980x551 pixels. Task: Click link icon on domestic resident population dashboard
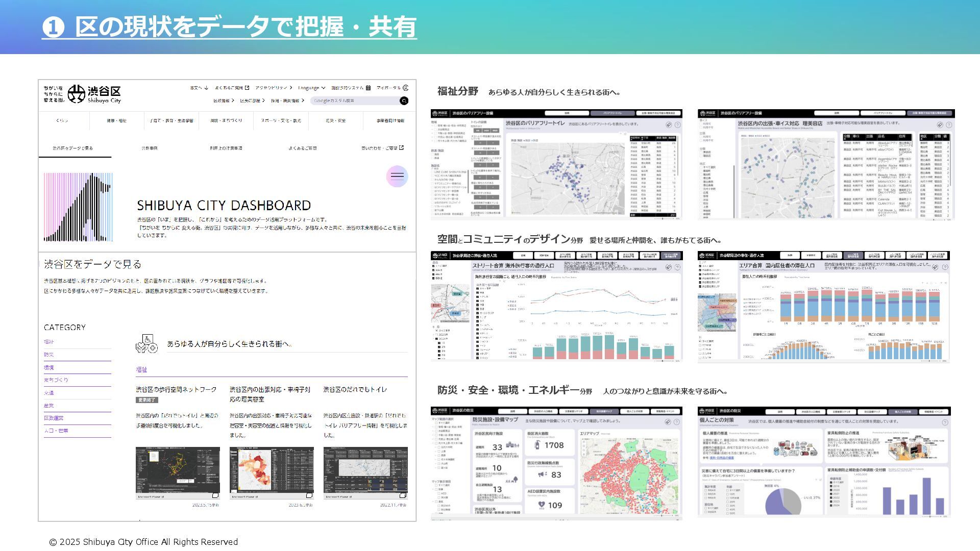(x=935, y=267)
